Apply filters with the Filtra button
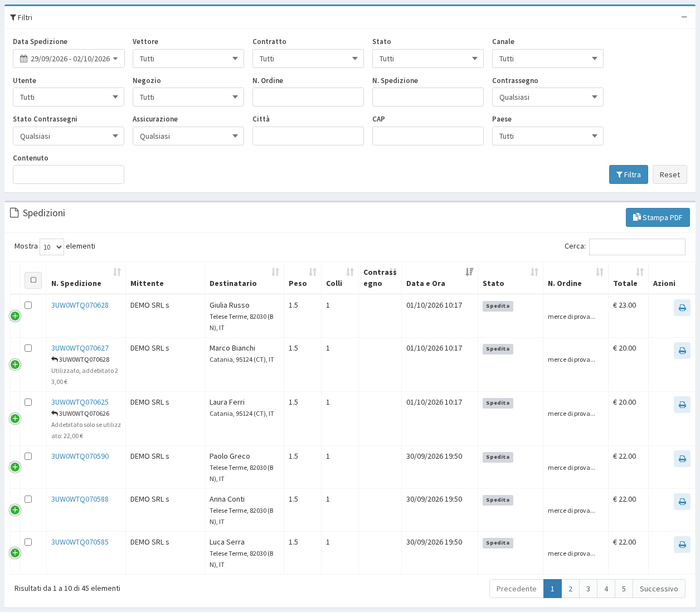700x612 pixels. [x=629, y=174]
